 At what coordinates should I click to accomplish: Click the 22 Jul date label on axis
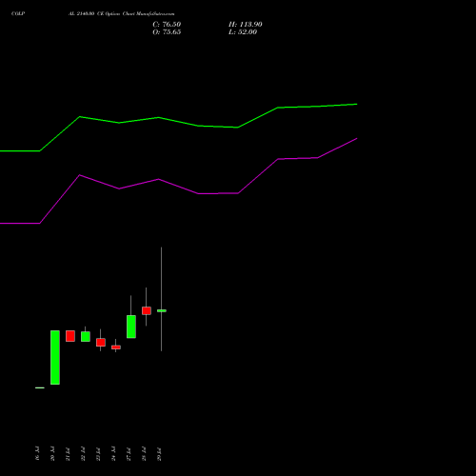(83, 454)
